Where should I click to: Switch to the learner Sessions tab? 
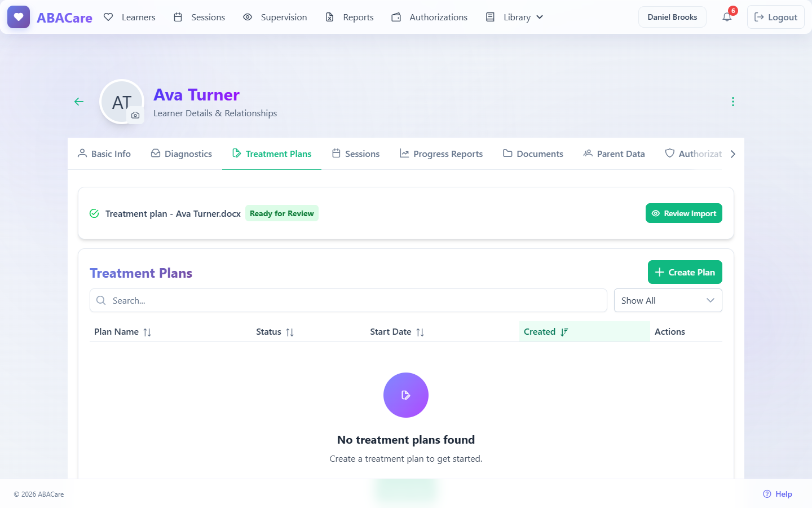point(356,154)
